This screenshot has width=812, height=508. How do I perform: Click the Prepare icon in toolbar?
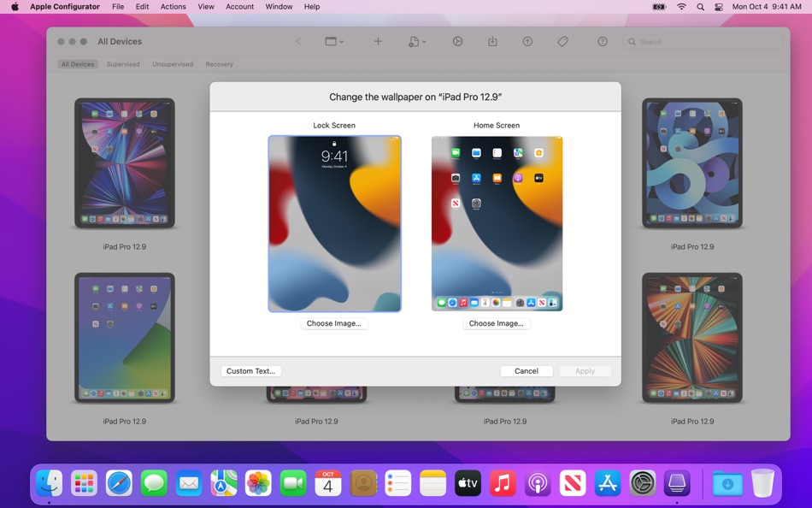click(457, 41)
